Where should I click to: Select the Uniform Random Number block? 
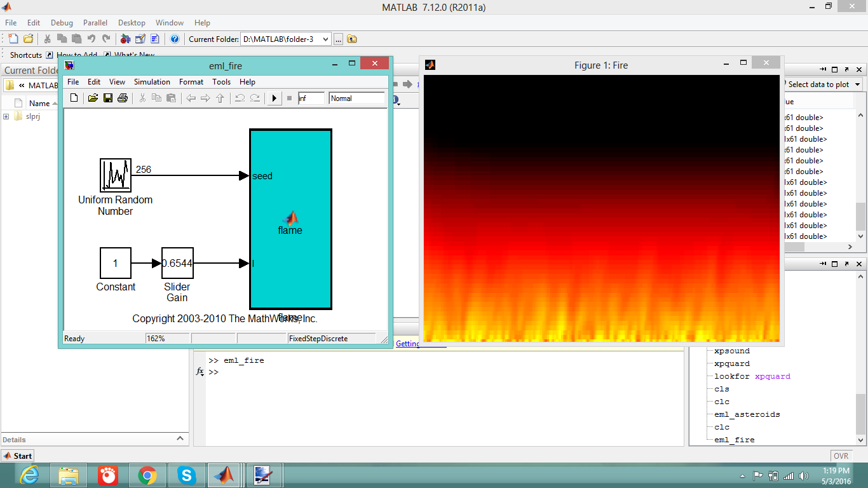tap(116, 175)
